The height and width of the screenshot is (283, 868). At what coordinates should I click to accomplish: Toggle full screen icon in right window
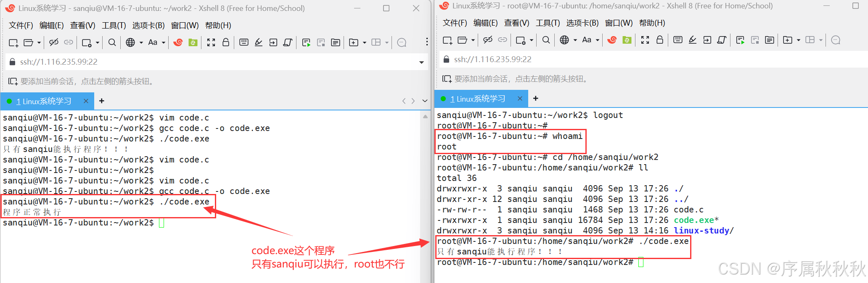click(645, 40)
